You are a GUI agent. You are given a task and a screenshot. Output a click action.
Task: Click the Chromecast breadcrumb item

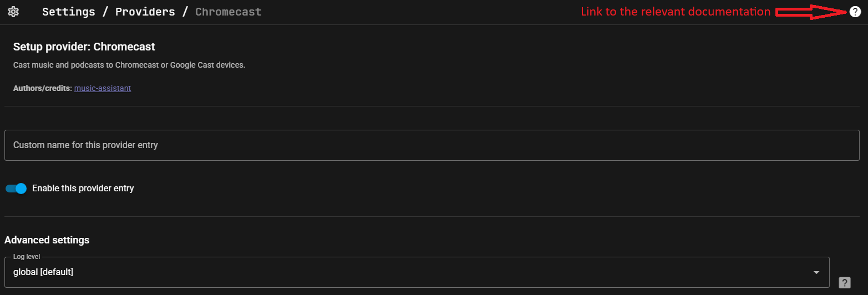click(x=228, y=12)
